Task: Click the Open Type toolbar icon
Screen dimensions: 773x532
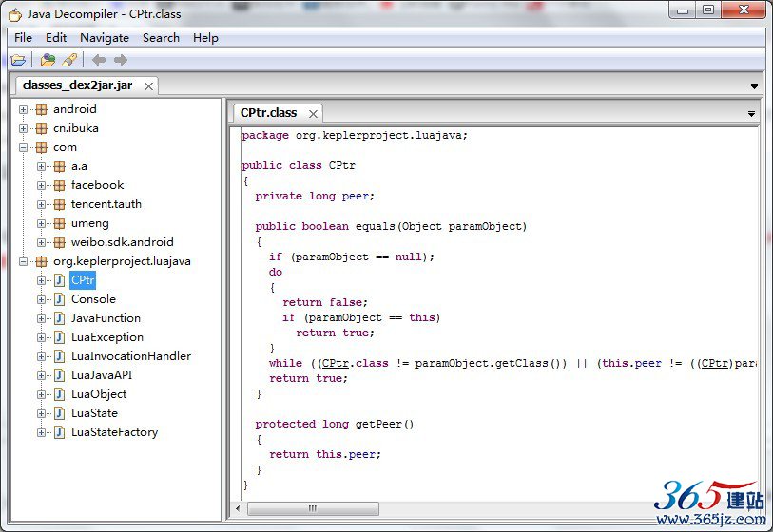Action: (x=48, y=60)
